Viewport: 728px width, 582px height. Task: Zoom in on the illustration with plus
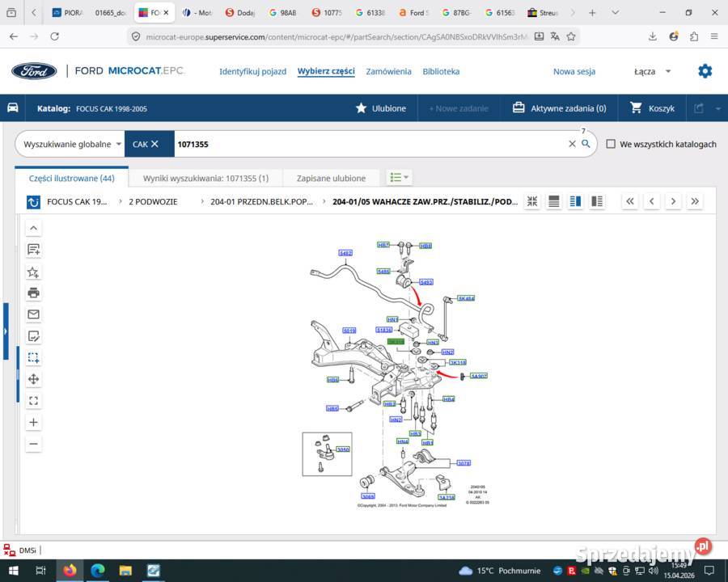click(33, 422)
